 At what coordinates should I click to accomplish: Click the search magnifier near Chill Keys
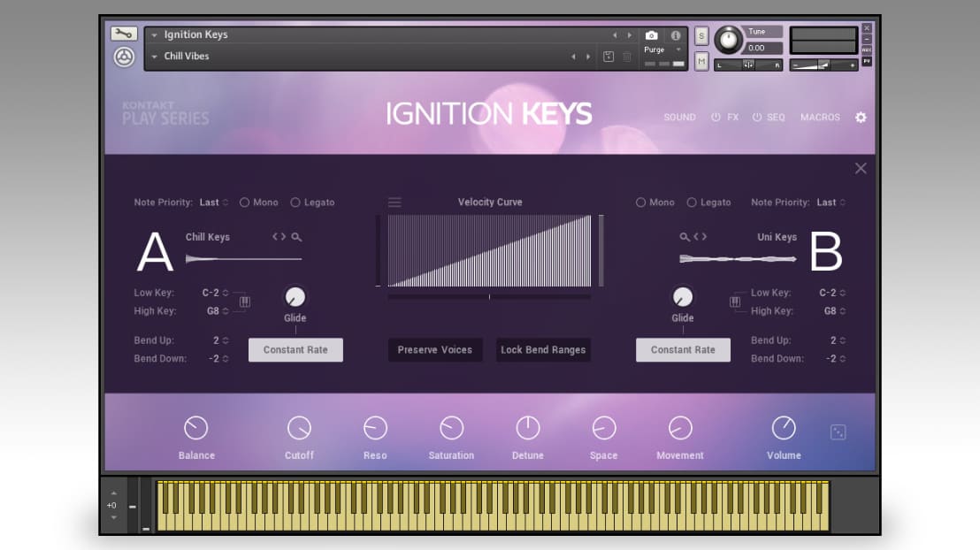[295, 237]
